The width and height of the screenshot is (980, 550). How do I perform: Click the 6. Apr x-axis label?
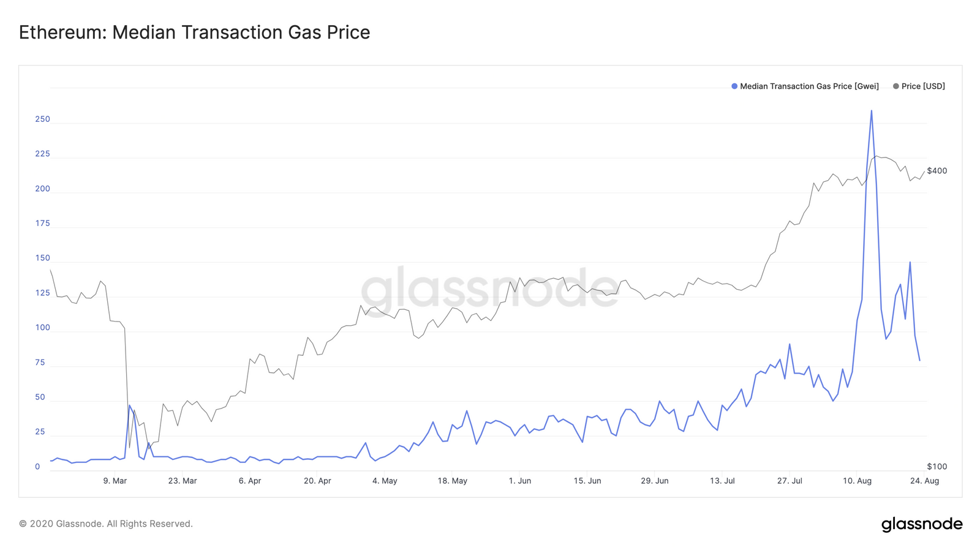[x=250, y=481]
